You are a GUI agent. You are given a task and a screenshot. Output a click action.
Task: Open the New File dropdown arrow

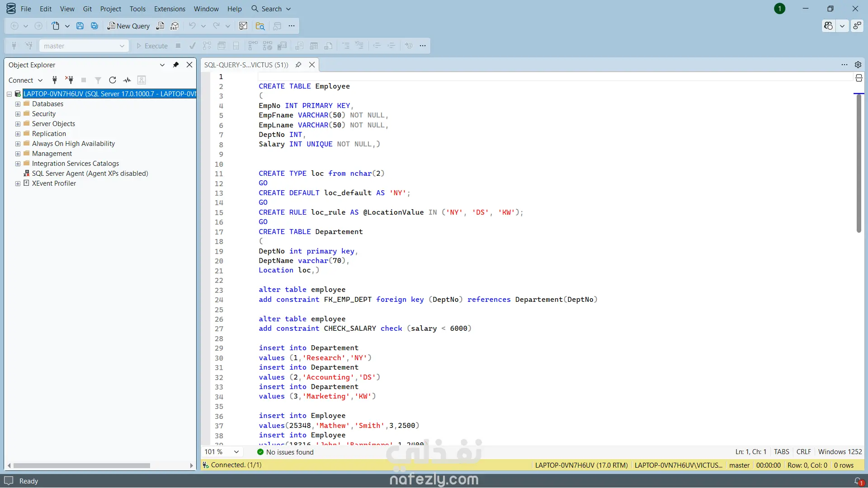[x=67, y=26]
